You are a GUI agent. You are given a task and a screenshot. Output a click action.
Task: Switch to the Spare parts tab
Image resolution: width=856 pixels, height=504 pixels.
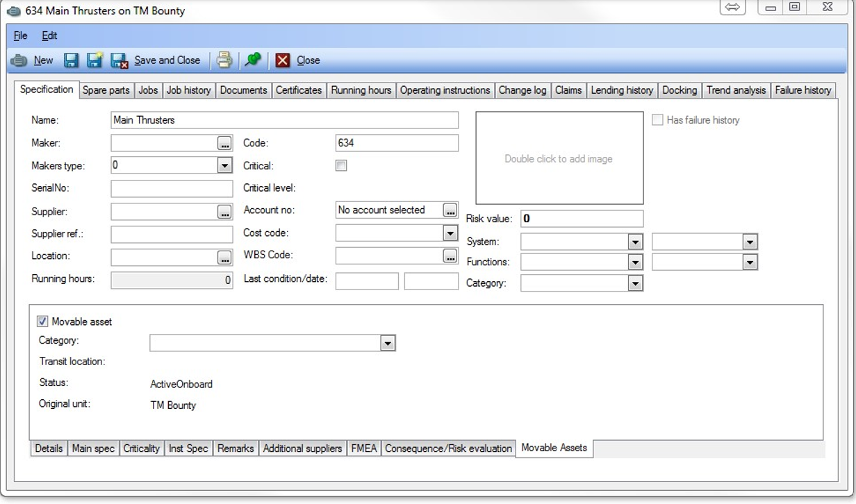[x=106, y=90]
